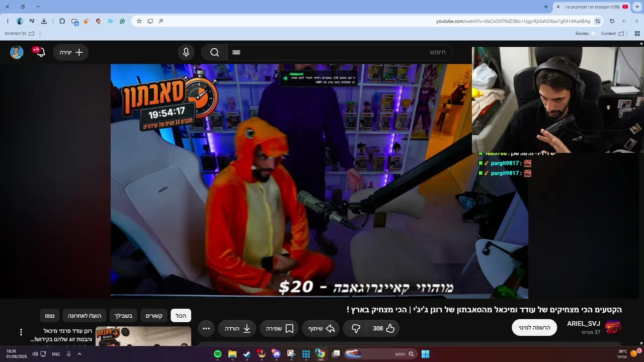Image resolution: width=644 pixels, height=362 pixels.
Task: Open YouTube account avatar menu
Action: point(17,52)
